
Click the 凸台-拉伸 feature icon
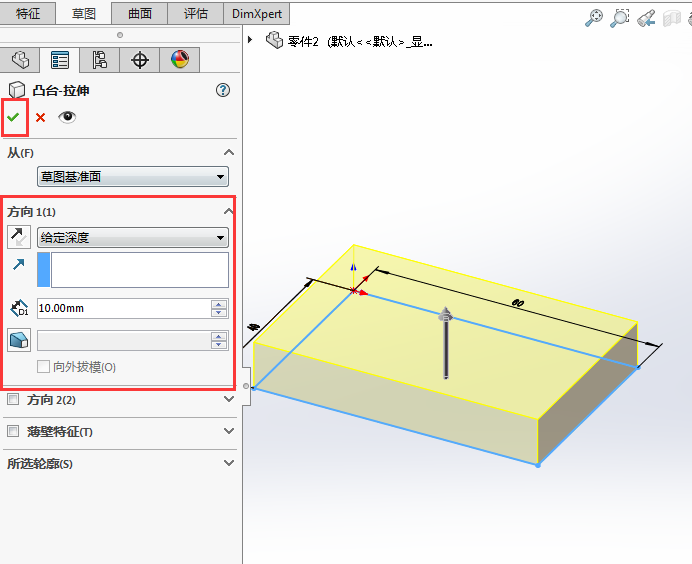pyautogui.click(x=17, y=90)
